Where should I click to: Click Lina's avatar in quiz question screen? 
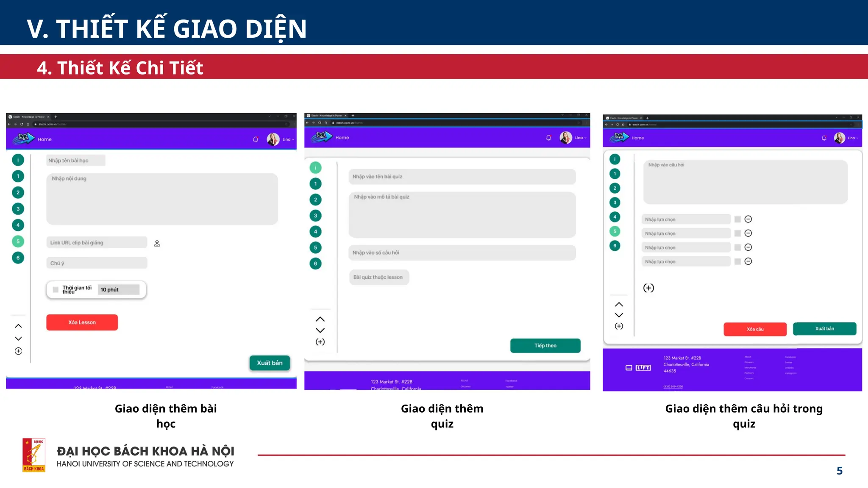point(839,138)
